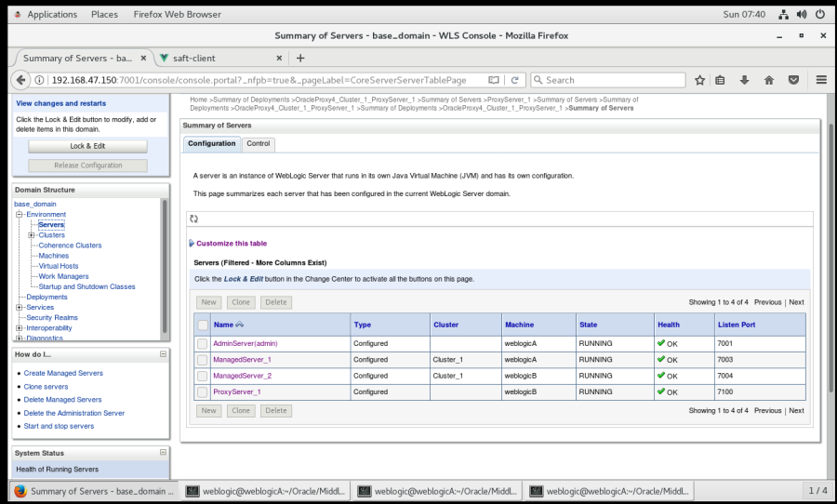The width and height of the screenshot is (837, 504).
Task: Click the power icon in the top panel
Action: (x=820, y=15)
